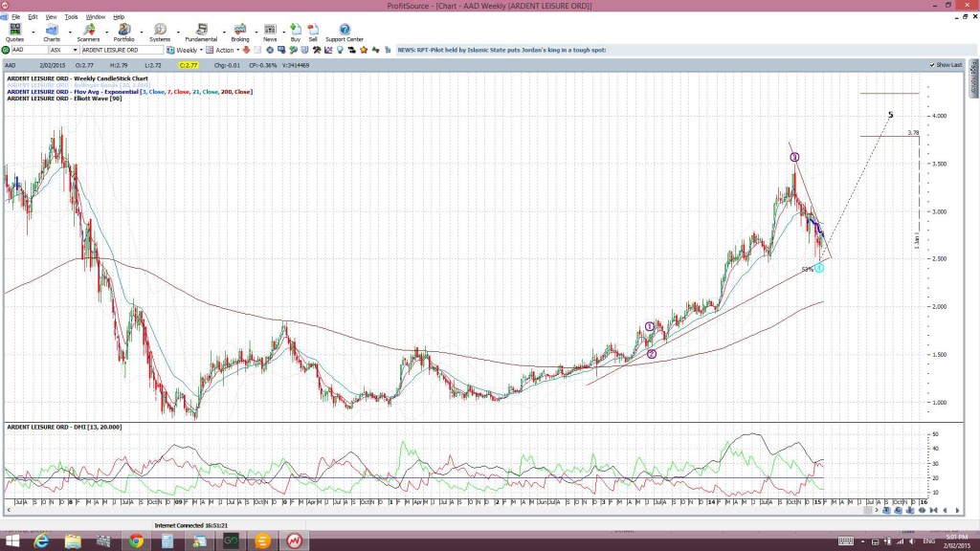This screenshot has width=980, height=551.
Task: Click the ARDENT LEISURE ORD name field
Action: [x=122, y=50]
